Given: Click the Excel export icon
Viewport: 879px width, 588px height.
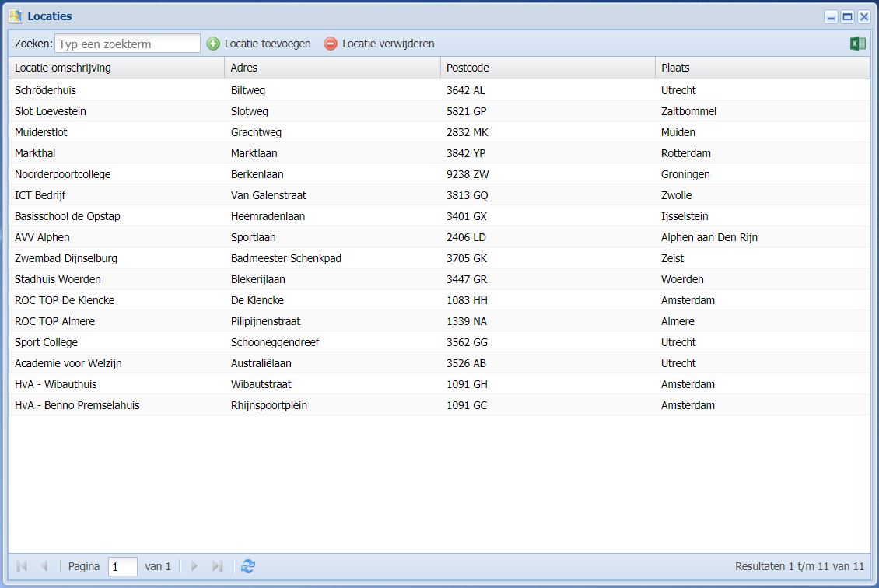Looking at the screenshot, I should click(x=857, y=44).
